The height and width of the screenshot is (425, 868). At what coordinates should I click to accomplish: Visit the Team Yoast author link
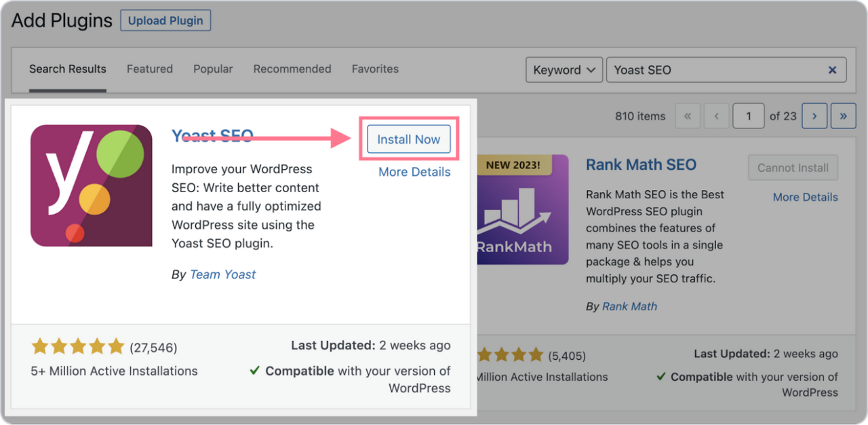pyautogui.click(x=222, y=274)
